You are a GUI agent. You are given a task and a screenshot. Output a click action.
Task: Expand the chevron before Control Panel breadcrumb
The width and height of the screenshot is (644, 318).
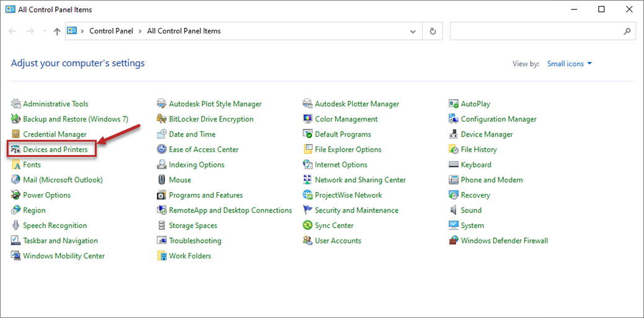[x=82, y=31]
